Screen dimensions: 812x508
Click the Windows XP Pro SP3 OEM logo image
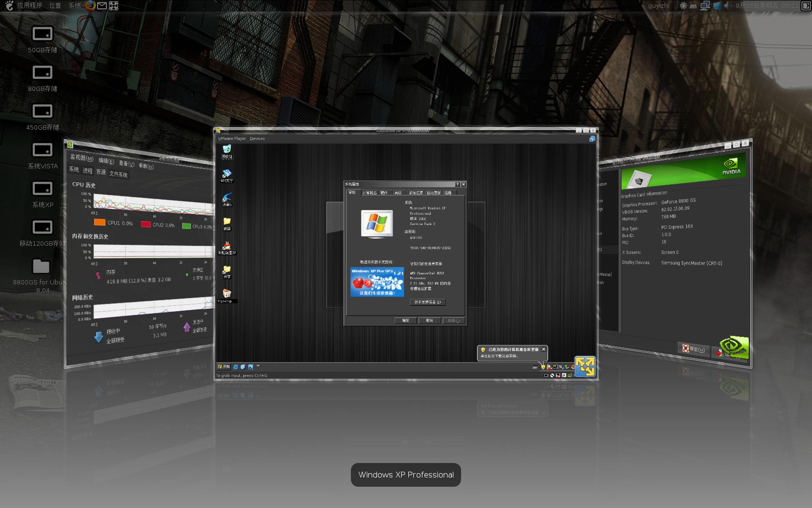pyautogui.click(x=377, y=282)
